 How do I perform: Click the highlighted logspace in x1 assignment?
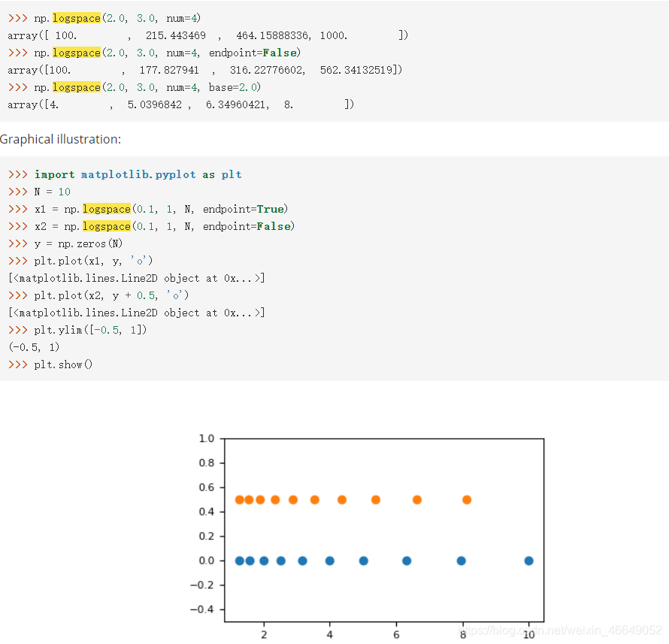click(106, 209)
